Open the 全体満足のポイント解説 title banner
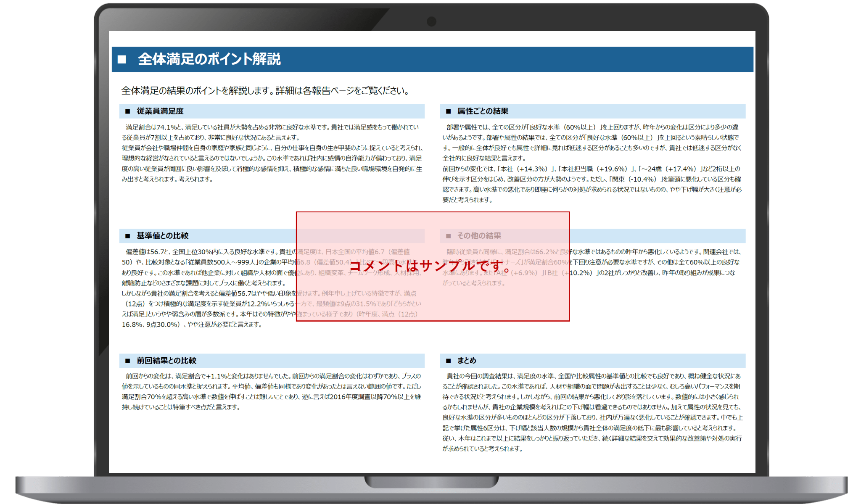861x504 pixels. tap(294, 59)
